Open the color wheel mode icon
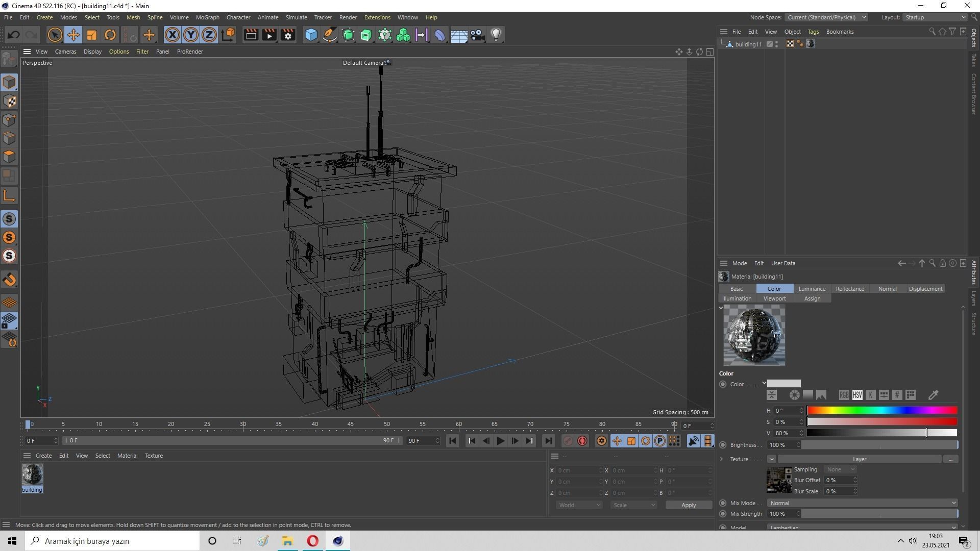 tap(794, 395)
